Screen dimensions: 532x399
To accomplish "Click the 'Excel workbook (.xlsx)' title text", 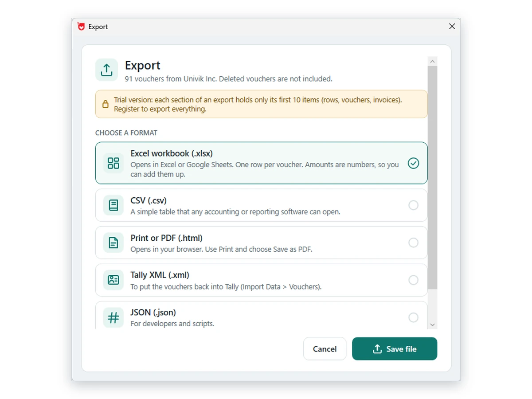I will pos(172,153).
